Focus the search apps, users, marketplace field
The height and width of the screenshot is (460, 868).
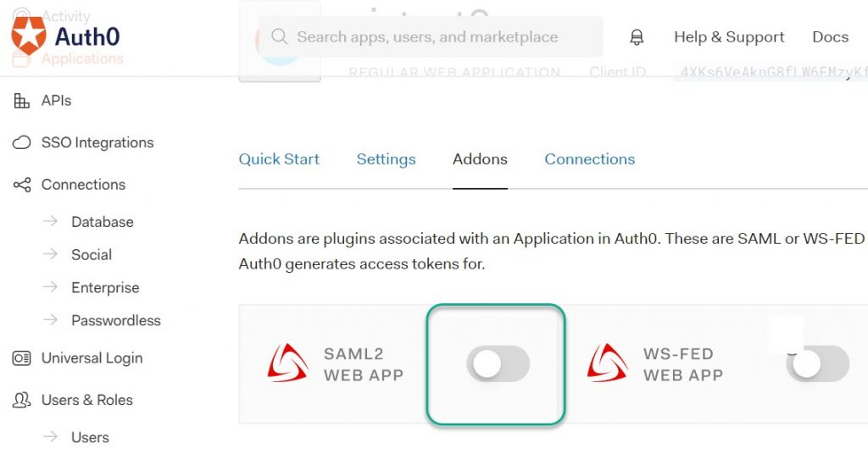(x=431, y=36)
